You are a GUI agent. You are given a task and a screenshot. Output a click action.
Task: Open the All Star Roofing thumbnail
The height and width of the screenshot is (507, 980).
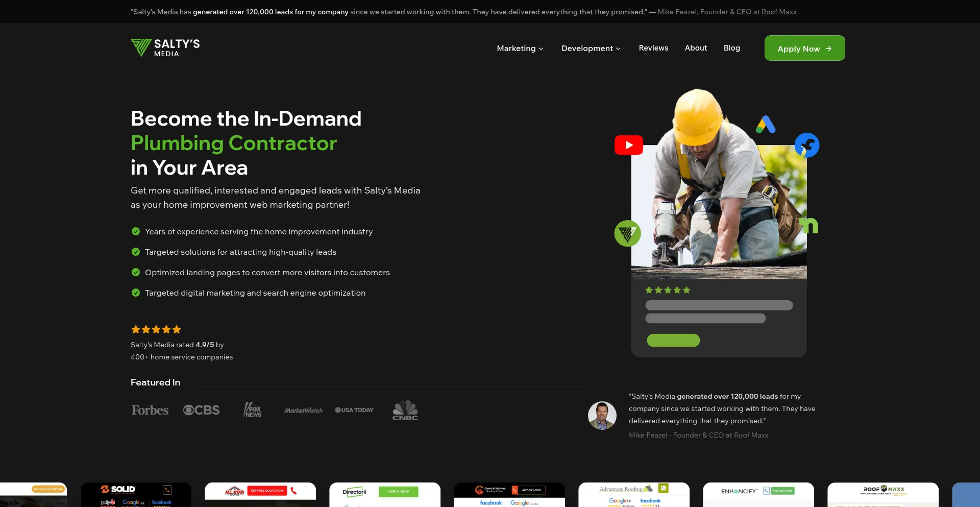click(260, 495)
